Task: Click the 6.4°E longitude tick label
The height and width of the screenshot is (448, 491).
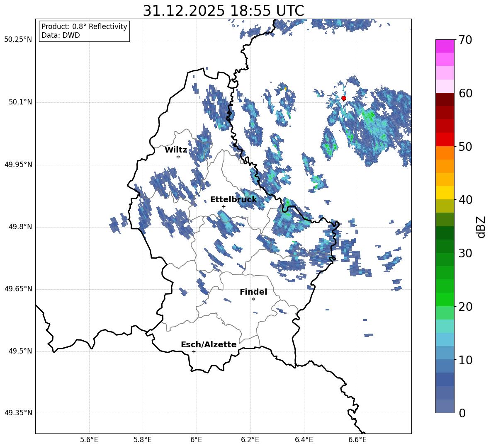Action: click(x=304, y=440)
